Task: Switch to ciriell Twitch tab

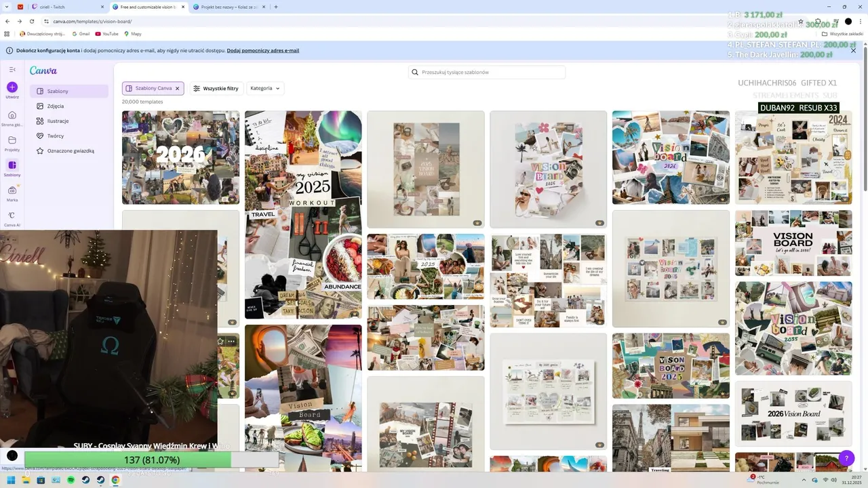Action: point(68,7)
